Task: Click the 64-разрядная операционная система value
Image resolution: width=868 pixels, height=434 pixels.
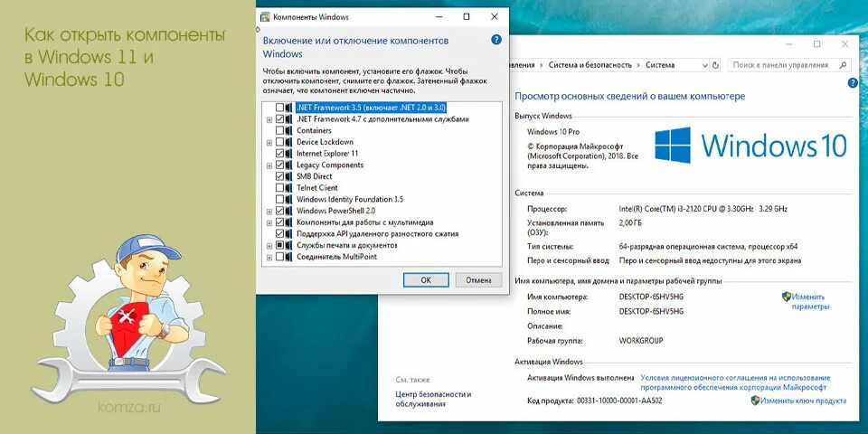Action: click(x=708, y=246)
